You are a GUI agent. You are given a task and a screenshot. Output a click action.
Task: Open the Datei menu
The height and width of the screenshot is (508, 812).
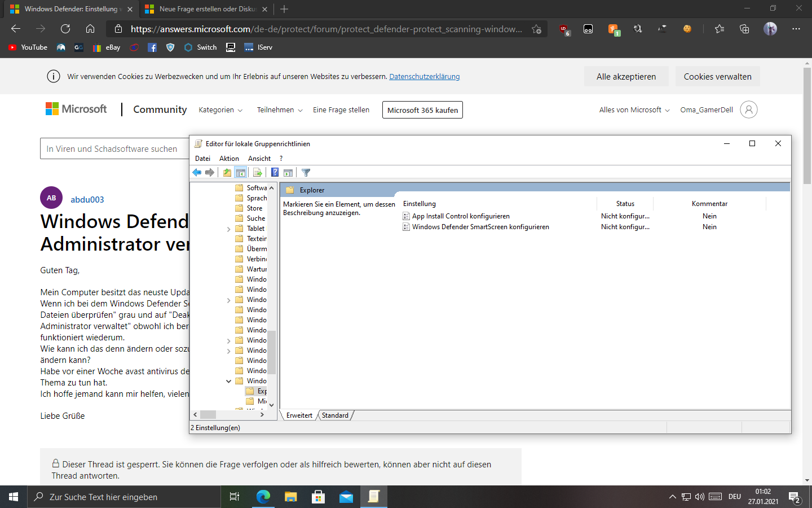tap(202, 159)
